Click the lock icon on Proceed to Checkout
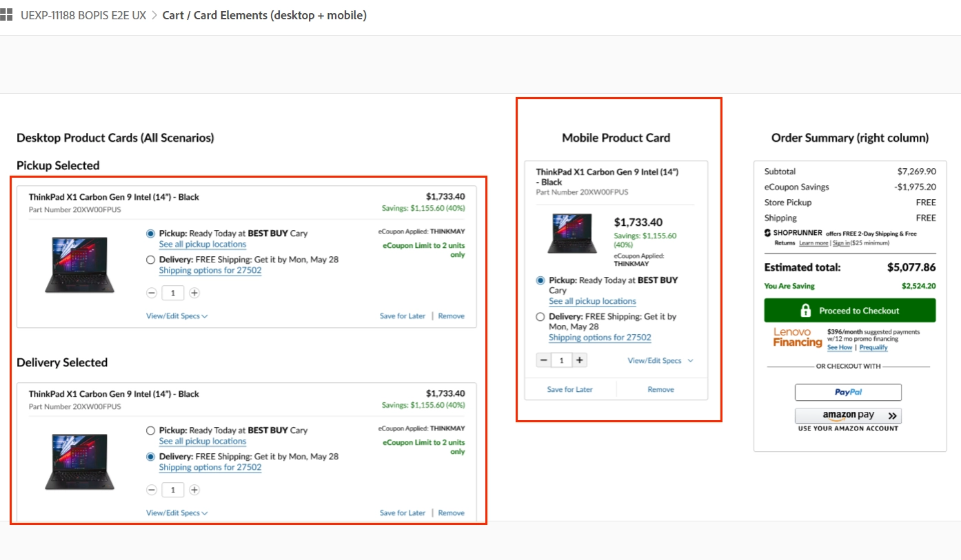This screenshot has width=961, height=560. click(x=805, y=311)
